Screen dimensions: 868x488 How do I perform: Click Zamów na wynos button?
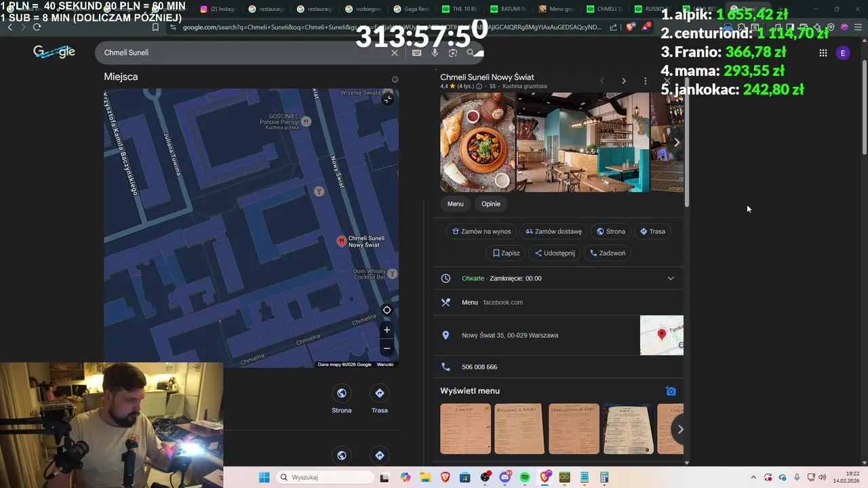coord(481,231)
